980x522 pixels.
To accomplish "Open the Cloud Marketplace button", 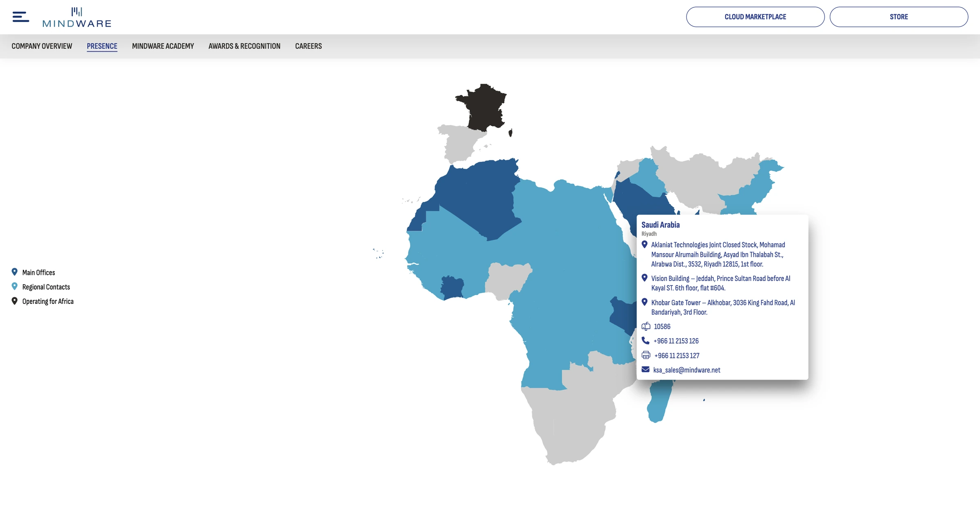I will pos(755,17).
